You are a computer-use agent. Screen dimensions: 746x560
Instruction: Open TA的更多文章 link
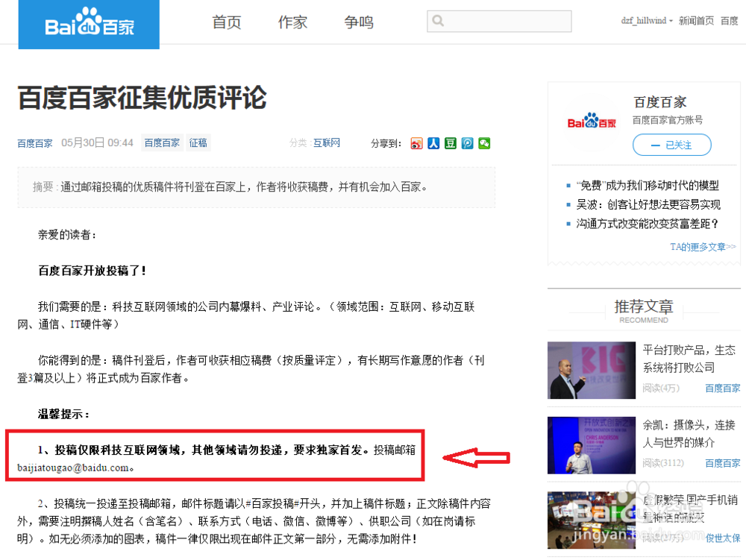tap(703, 247)
